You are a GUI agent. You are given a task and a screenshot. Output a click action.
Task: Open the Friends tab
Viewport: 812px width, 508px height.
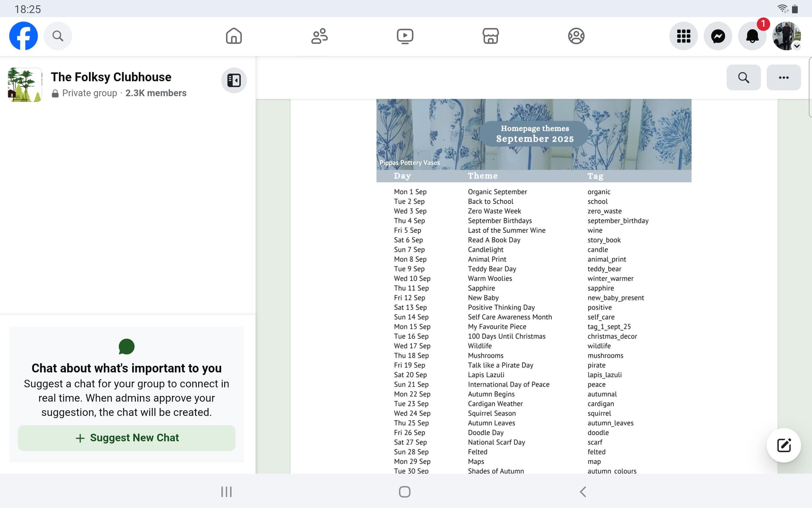pos(319,36)
